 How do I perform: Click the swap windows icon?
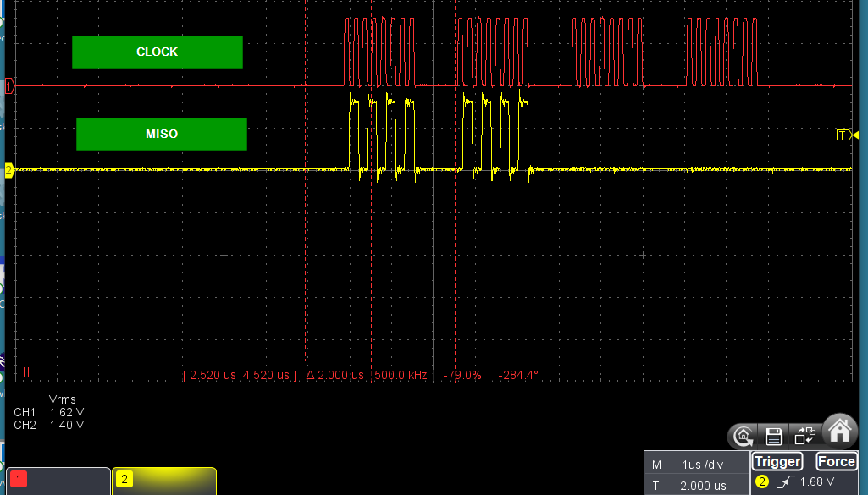coord(803,436)
